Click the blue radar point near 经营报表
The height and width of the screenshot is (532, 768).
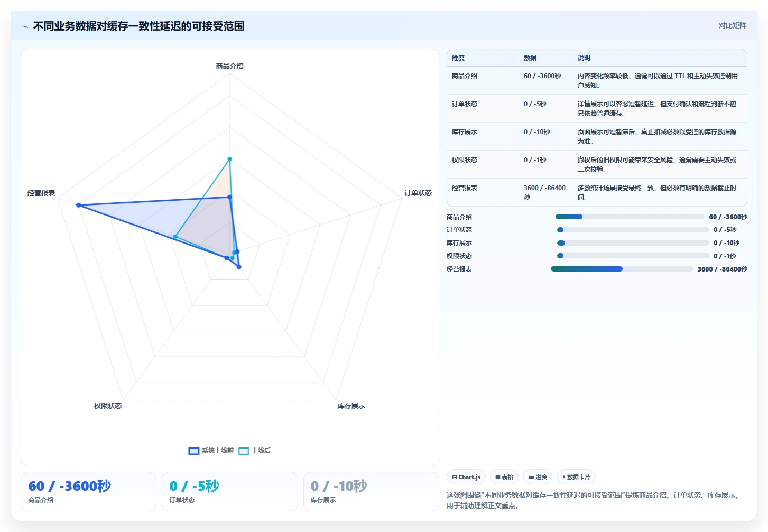point(78,205)
